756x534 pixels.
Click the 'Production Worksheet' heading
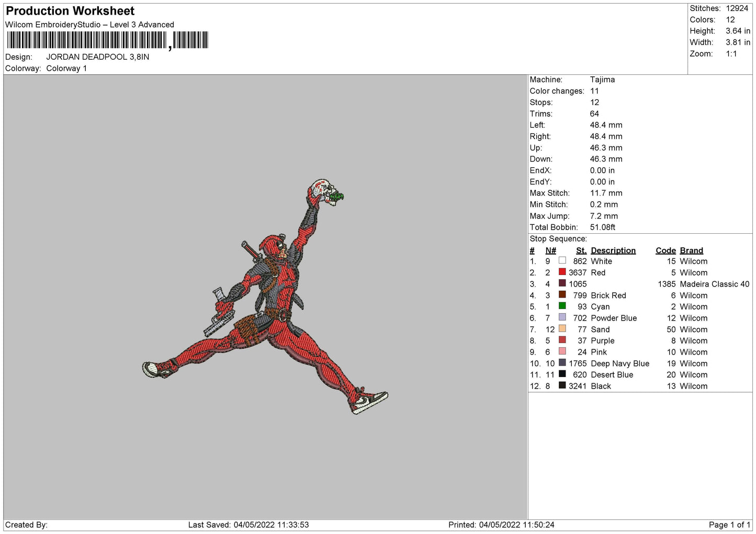pos(70,11)
